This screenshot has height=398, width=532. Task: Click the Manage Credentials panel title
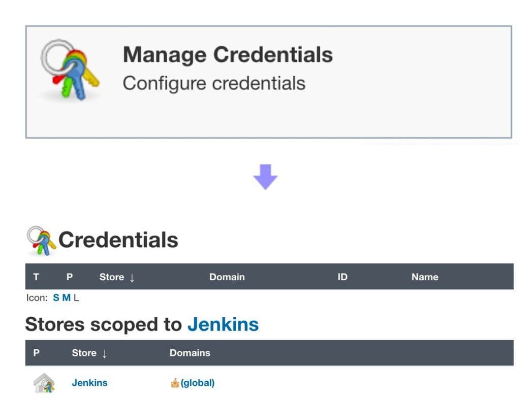coord(228,54)
